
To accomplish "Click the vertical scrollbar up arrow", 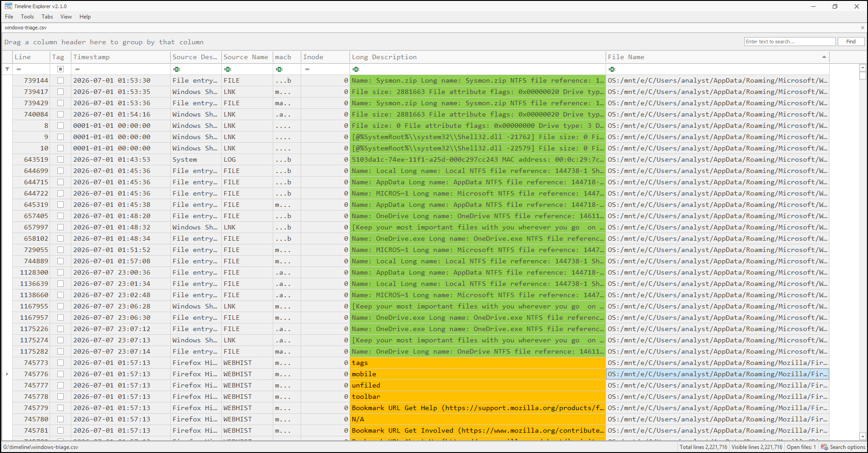I will coord(863,67).
